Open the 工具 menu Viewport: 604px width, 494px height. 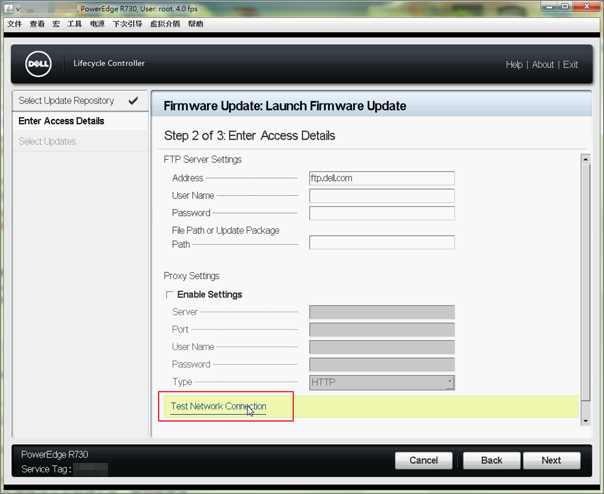coord(74,24)
